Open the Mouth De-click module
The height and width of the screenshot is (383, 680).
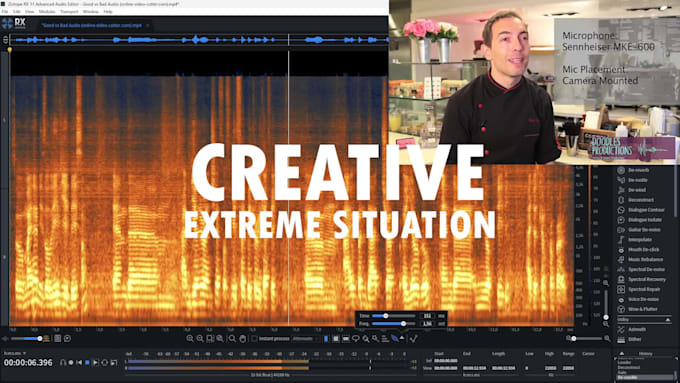pos(638,249)
